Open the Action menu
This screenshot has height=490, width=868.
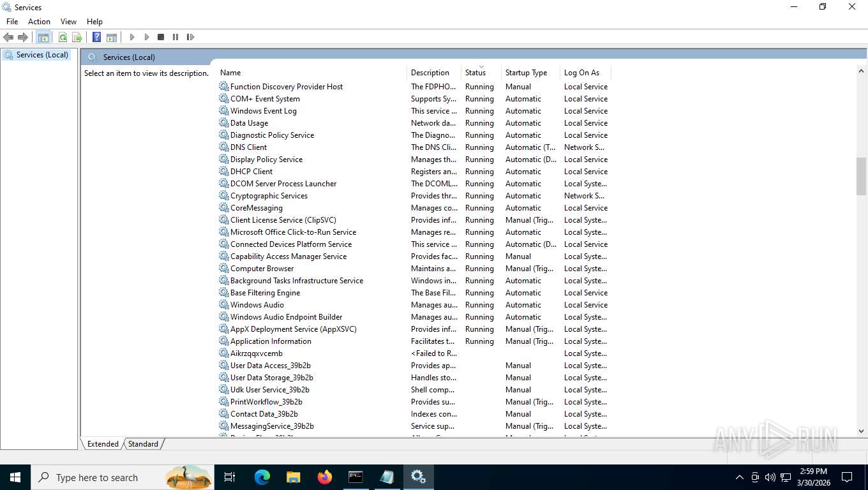pyautogui.click(x=39, y=22)
